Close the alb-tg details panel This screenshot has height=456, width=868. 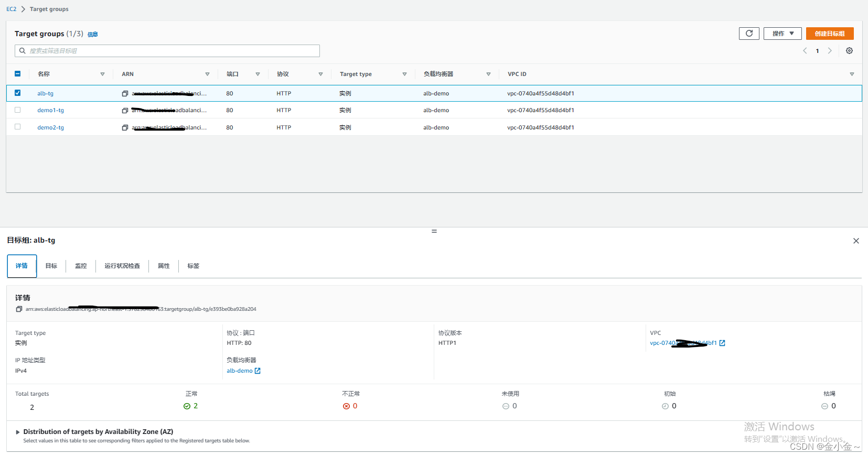(856, 241)
